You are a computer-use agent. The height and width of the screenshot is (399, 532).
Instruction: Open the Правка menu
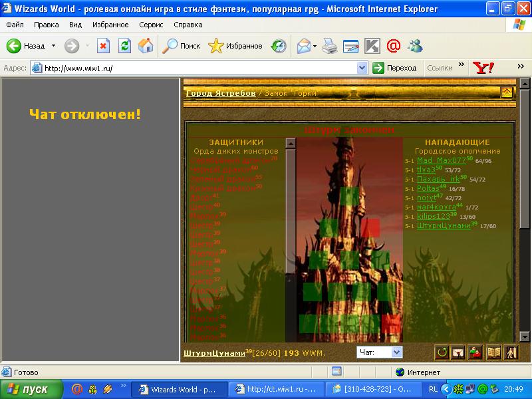click(x=47, y=25)
